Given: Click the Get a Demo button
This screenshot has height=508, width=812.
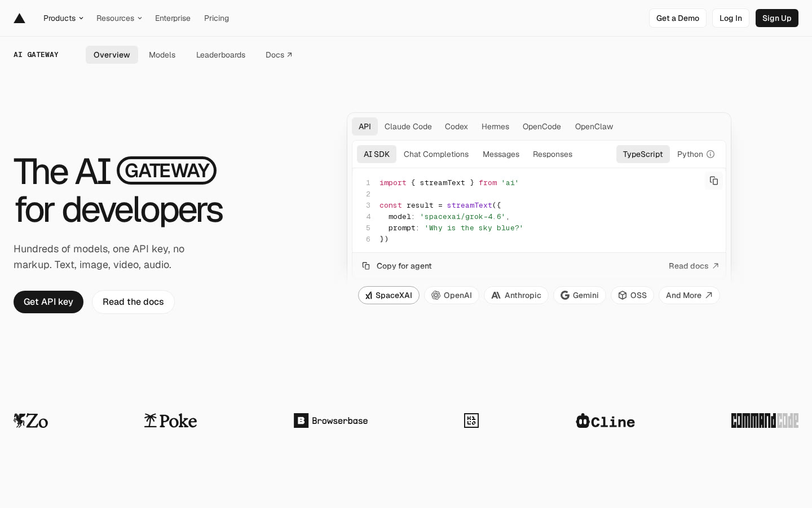Looking at the screenshot, I should tap(678, 18).
